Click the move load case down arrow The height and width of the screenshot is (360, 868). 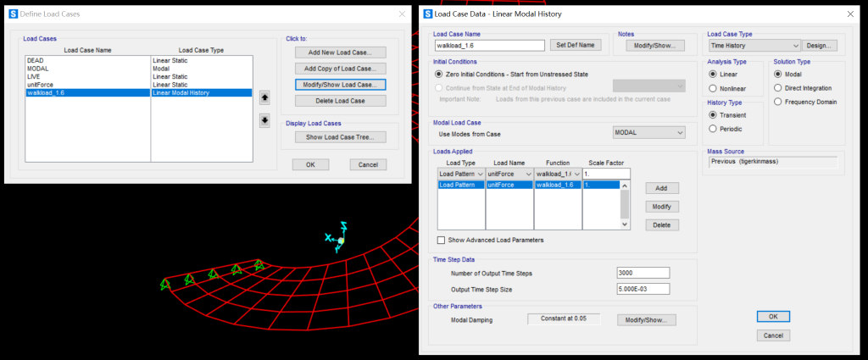[264, 120]
